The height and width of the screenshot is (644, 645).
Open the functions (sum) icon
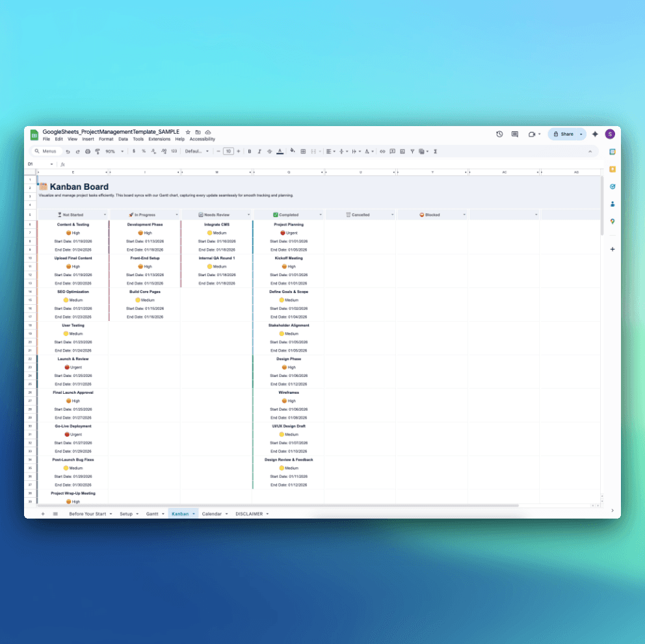click(x=436, y=151)
